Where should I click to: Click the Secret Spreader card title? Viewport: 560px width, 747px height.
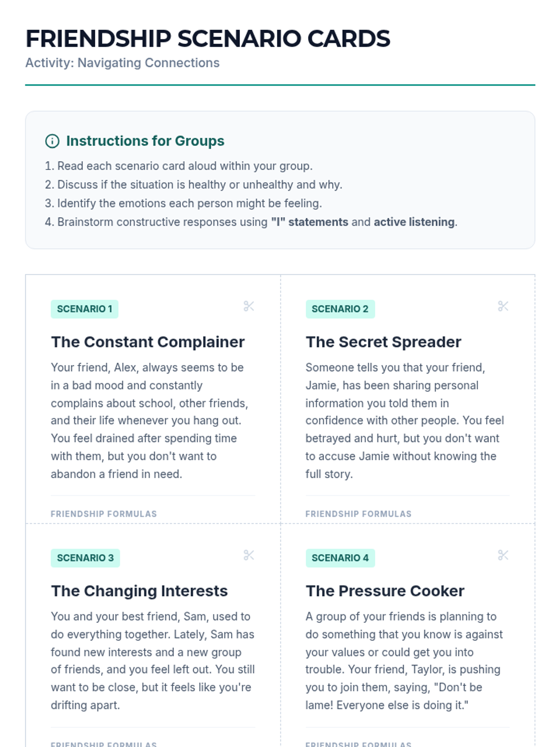coord(384,342)
